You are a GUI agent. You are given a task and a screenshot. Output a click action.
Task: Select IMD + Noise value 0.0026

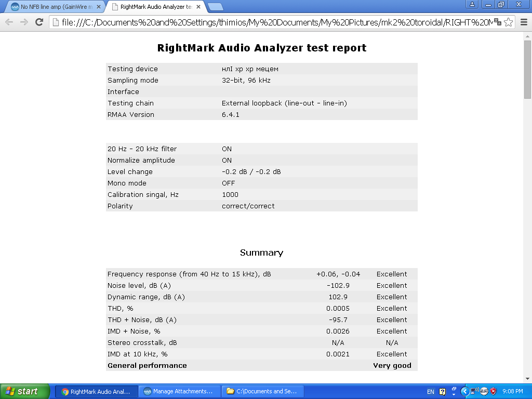click(338, 331)
